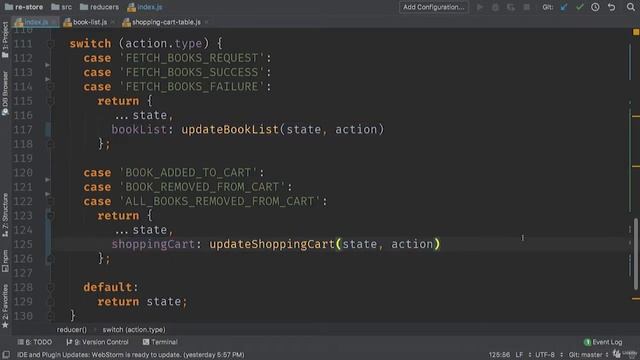Click the editor vertical scrollbar thumb

pos(636,254)
